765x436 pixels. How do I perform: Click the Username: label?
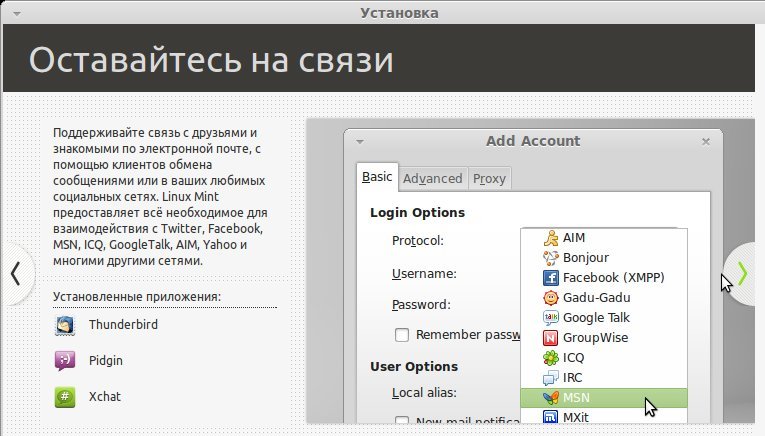coord(424,274)
